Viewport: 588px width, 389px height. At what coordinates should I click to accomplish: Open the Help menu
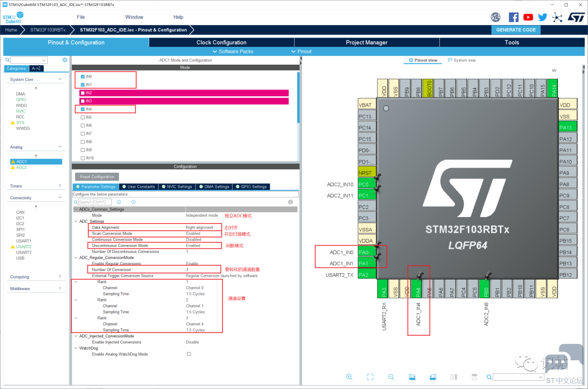[x=178, y=17]
